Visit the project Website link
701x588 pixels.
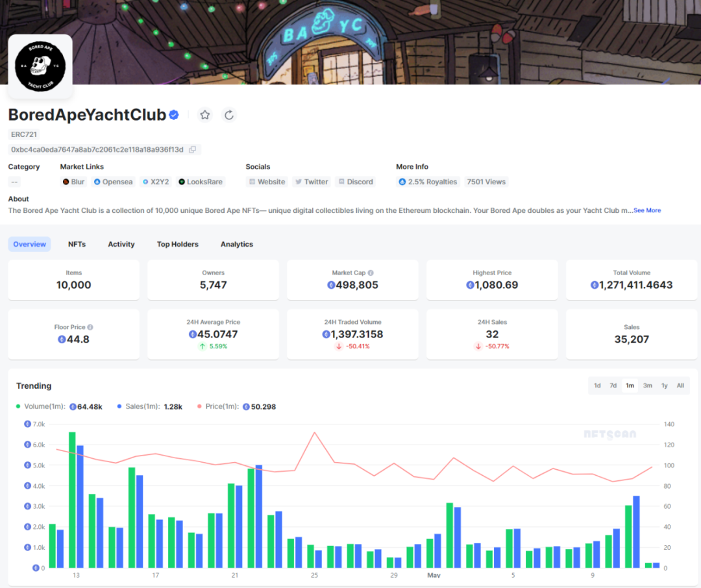coord(267,182)
